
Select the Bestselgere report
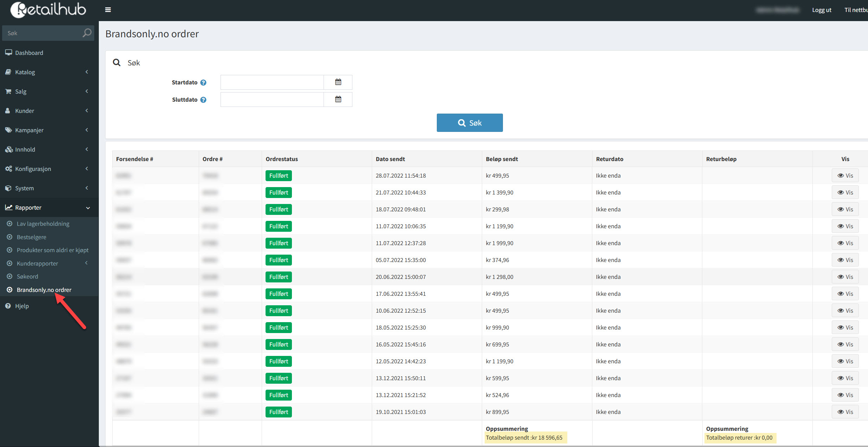(31, 237)
